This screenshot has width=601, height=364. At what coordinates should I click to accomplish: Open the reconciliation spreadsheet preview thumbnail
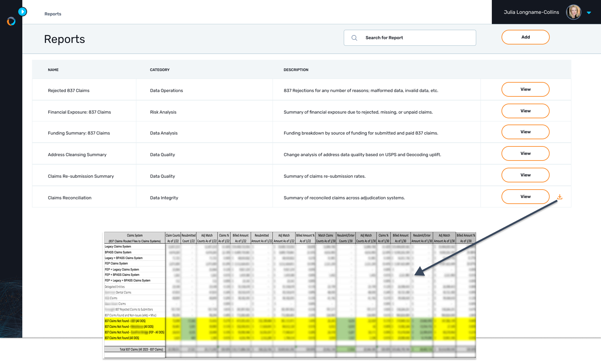coord(290,295)
